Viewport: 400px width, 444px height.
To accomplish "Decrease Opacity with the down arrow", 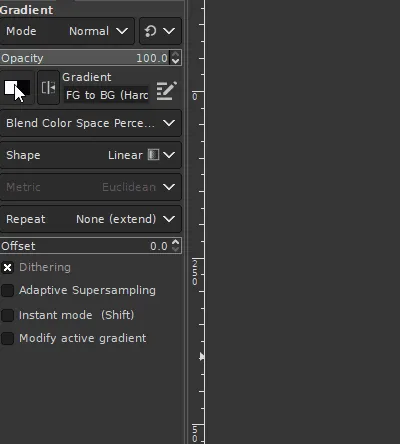I will tap(176, 61).
